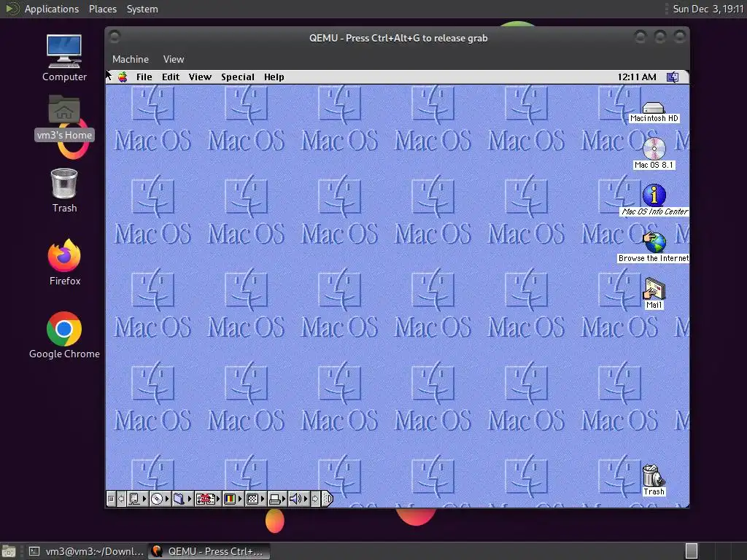The width and height of the screenshot is (747, 560).
Task: Open the rainbow Apple menu
Action: coord(123,77)
